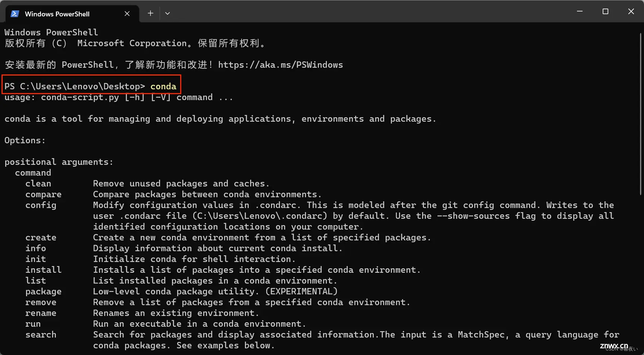Viewport: 644px width, 355px height.
Task: Click the vertical scrollbar thumb
Action: point(641,114)
